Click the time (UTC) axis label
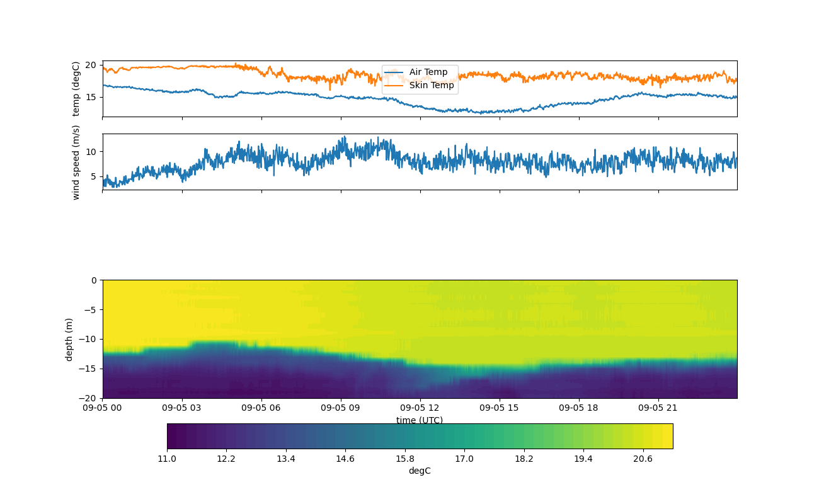Viewport: 819px width, 504px height. pyautogui.click(x=419, y=420)
